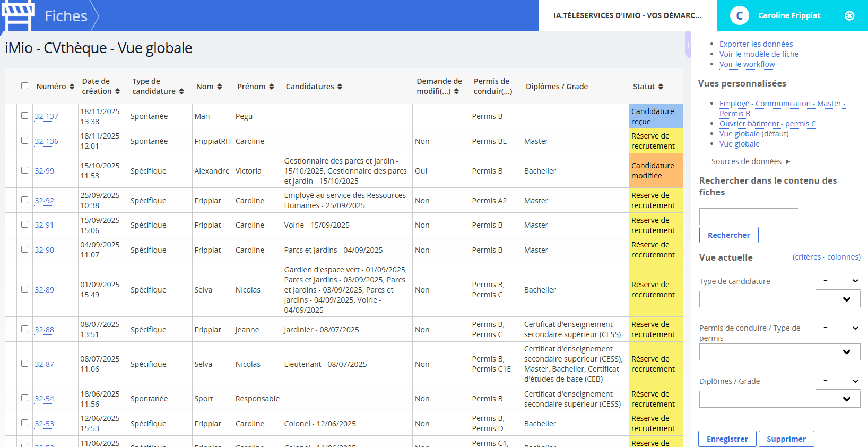
Task: Expand Sources de données section
Action: pyautogui.click(x=750, y=161)
